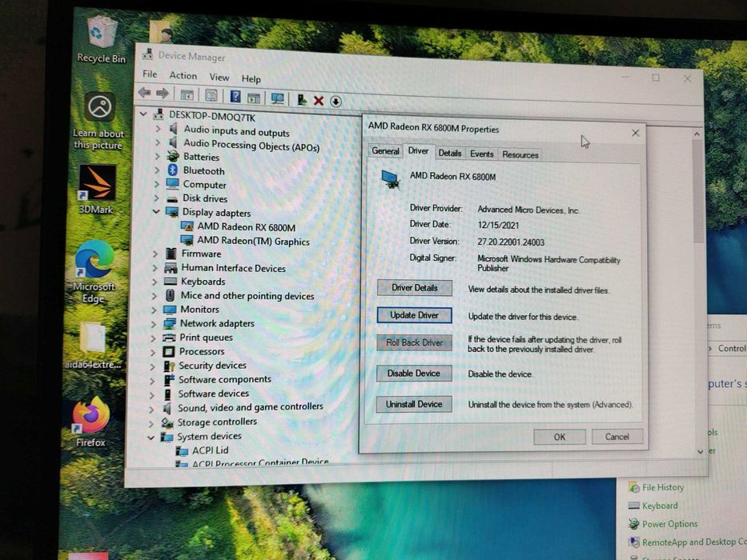Select Mice and other pointing devices
The image size is (747, 560).
(239, 296)
